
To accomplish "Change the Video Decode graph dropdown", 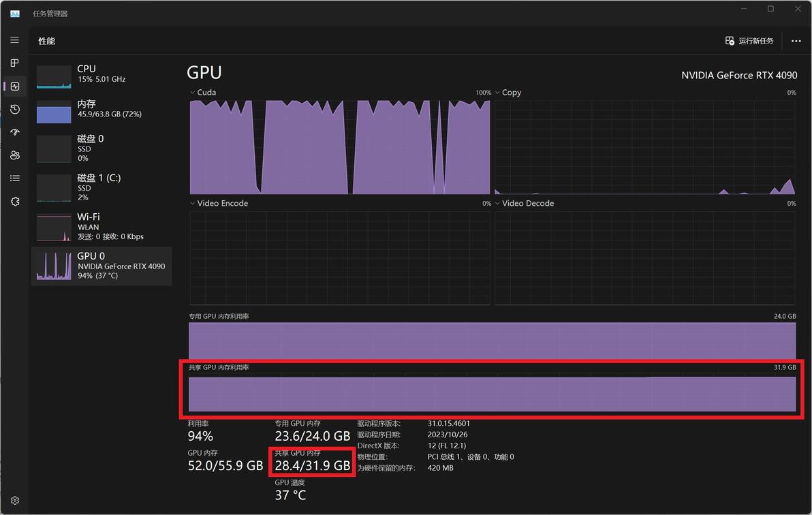I will [x=524, y=203].
